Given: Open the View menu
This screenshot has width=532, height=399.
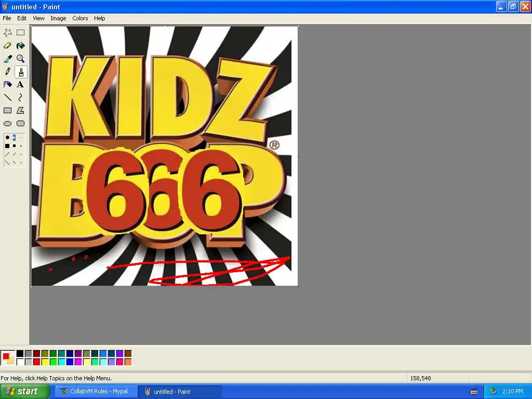Looking at the screenshot, I should tap(38, 18).
